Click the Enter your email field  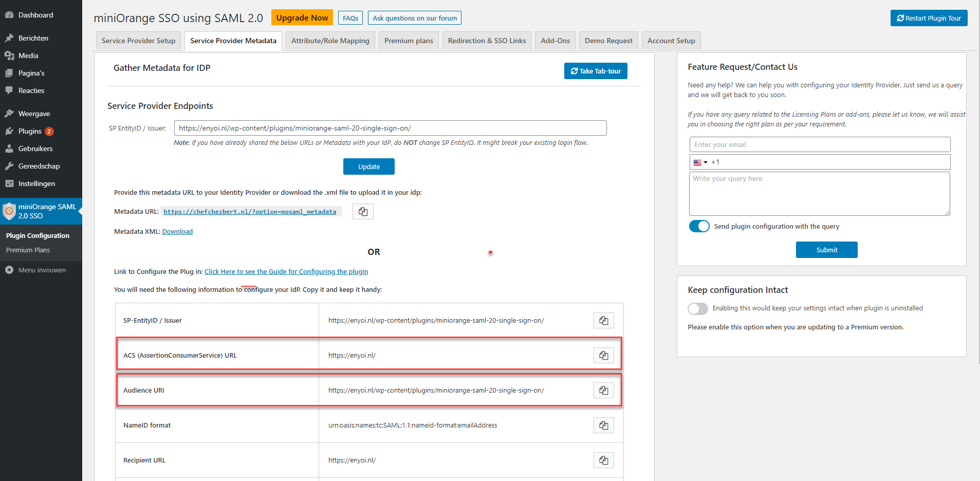(x=820, y=144)
